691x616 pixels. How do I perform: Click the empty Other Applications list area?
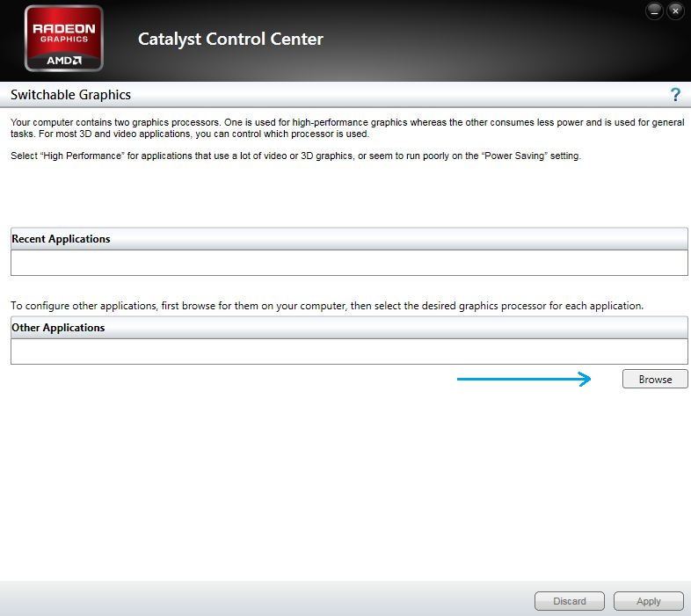point(349,351)
